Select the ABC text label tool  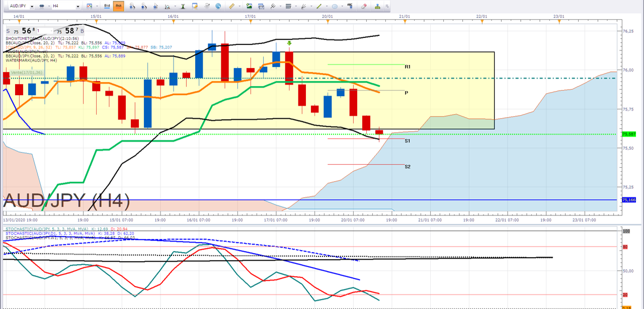coord(350,6)
